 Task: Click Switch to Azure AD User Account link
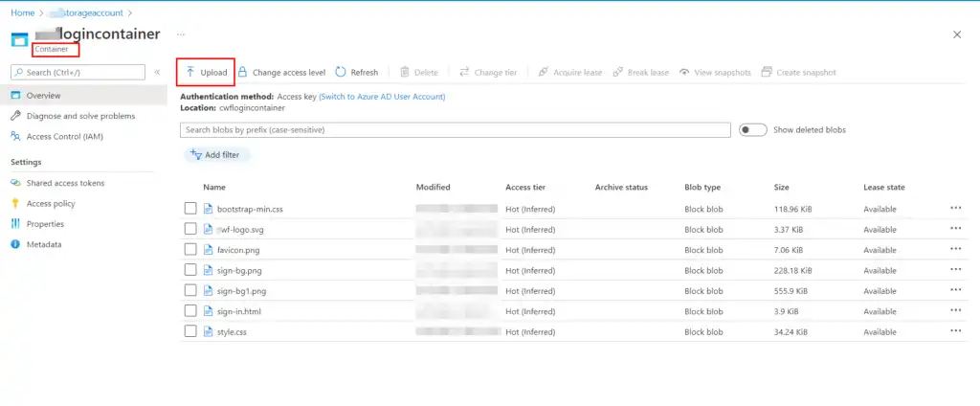point(382,97)
